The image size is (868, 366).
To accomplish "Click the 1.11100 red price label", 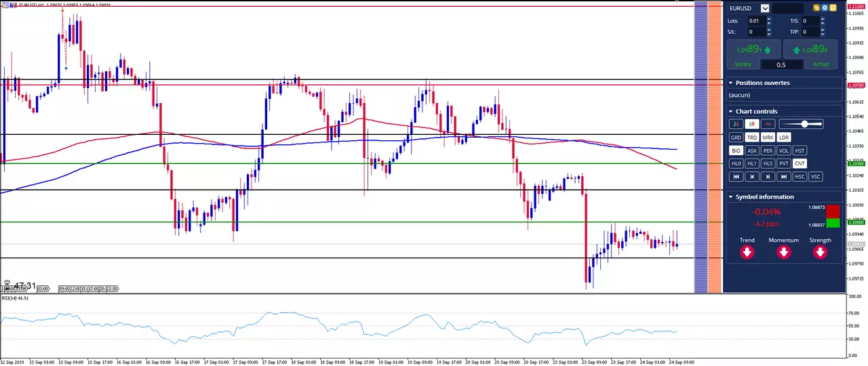I will [856, 6].
